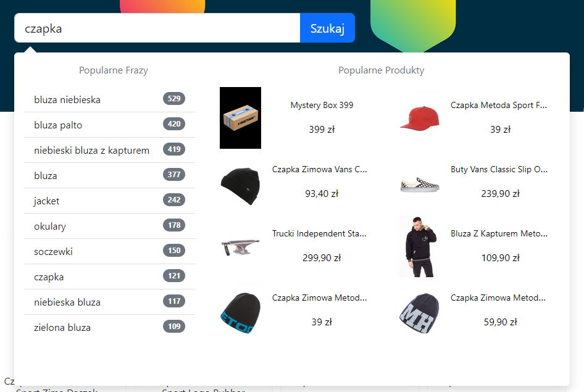Choose the bluza niebieska popular phrase
This screenshot has width=584, height=392.
click(x=109, y=99)
